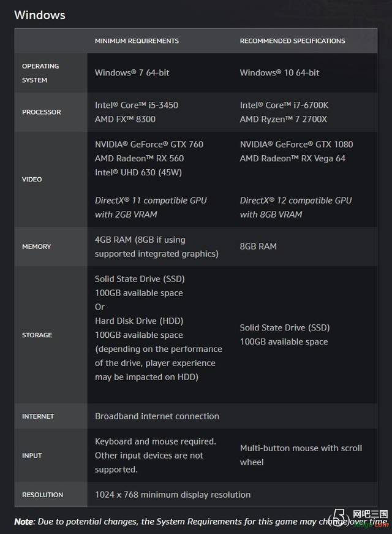This screenshot has height=534, width=392.
Task: Click the Windows section heading
Action: [x=40, y=15]
